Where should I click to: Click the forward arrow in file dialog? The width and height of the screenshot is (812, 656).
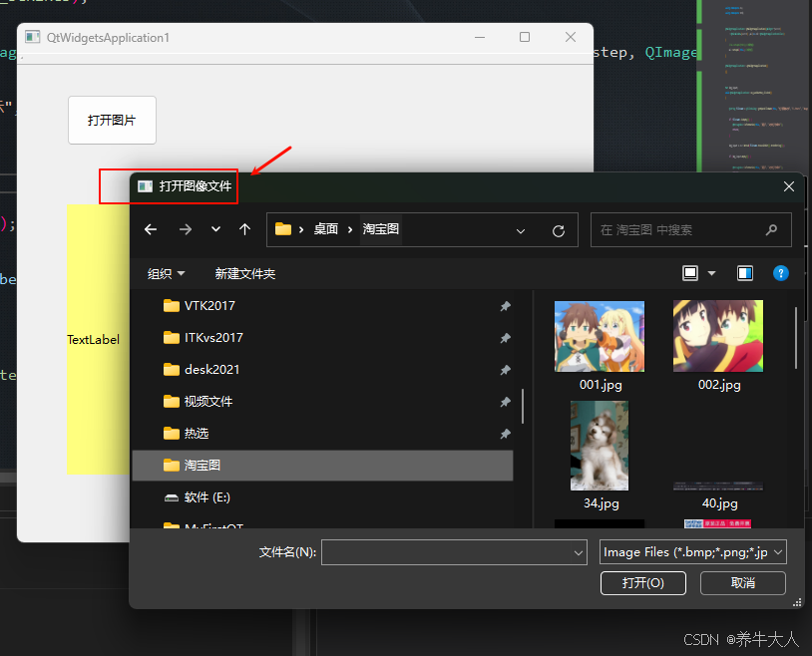pos(185,229)
